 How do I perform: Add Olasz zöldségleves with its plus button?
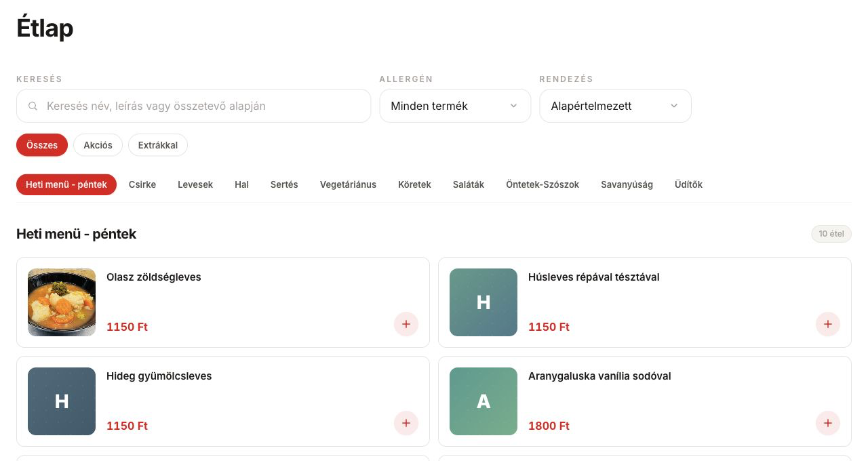(406, 324)
